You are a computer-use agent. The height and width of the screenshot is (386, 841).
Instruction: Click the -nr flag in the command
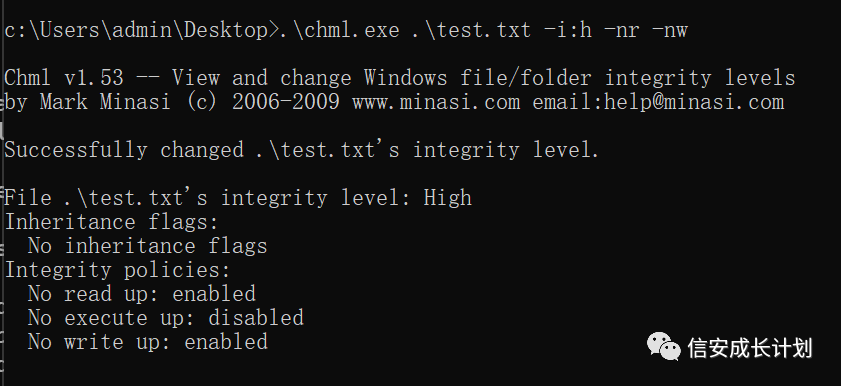click(x=622, y=31)
